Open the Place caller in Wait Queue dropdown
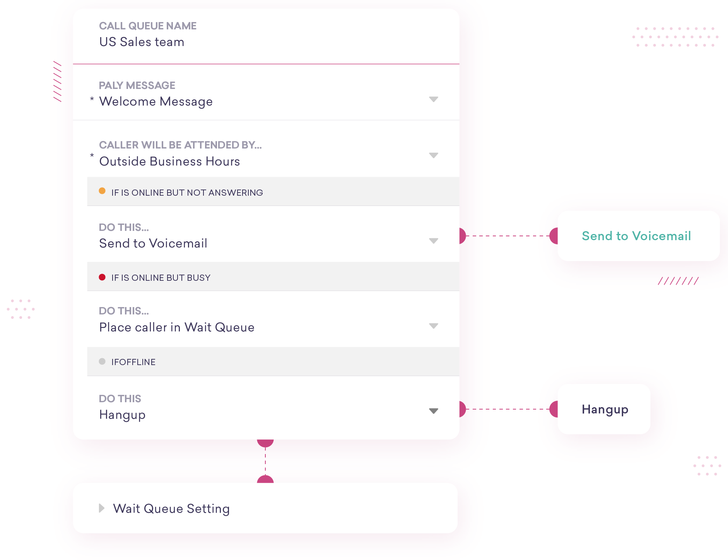Image resolution: width=728 pixels, height=560 pixels. point(434,325)
